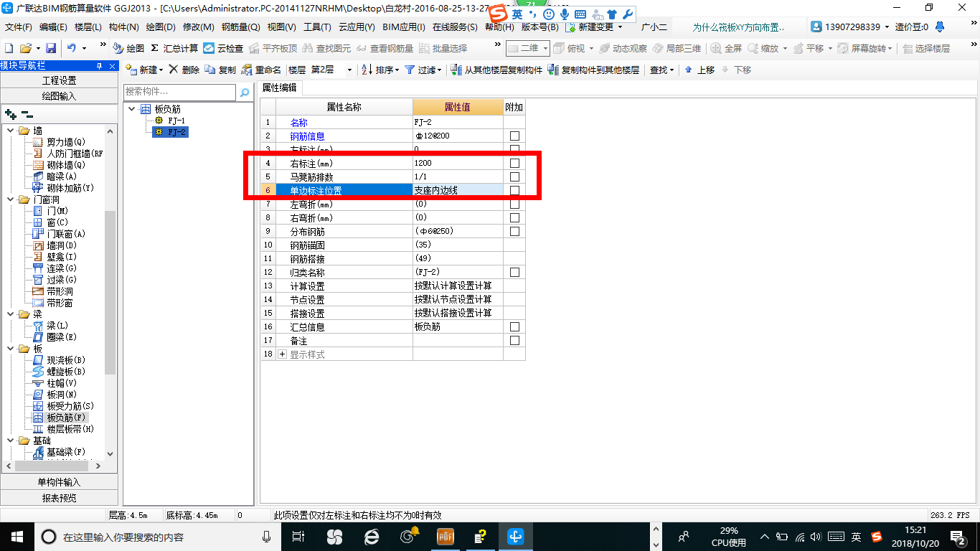
Task: Click the 单构件输入 button
Action: click(x=59, y=482)
